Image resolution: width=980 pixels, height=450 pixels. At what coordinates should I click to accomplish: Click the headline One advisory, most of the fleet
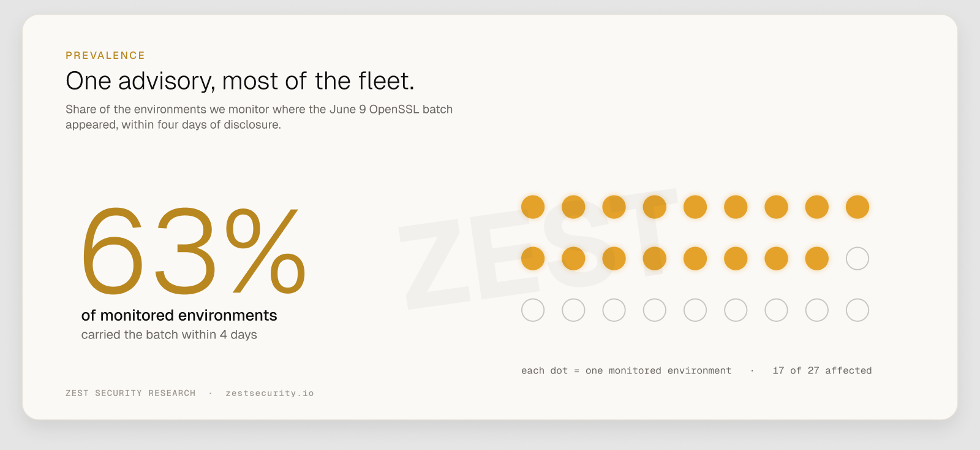(x=240, y=81)
